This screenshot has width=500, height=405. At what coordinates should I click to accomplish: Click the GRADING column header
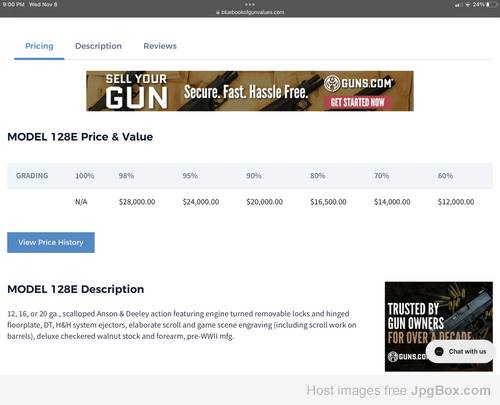[x=32, y=176]
